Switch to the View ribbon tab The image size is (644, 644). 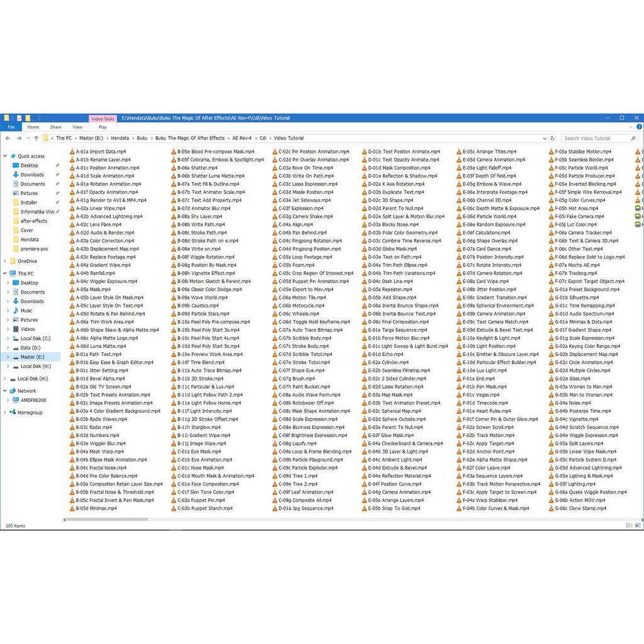coord(77,127)
